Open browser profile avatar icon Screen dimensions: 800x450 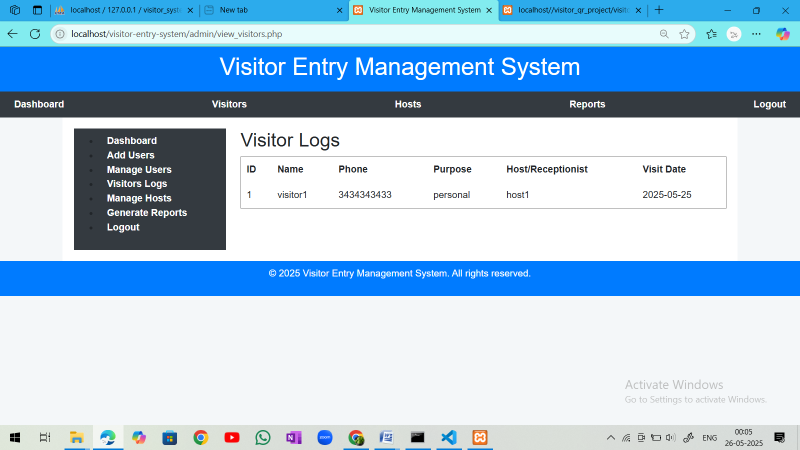pyautogui.click(x=734, y=34)
